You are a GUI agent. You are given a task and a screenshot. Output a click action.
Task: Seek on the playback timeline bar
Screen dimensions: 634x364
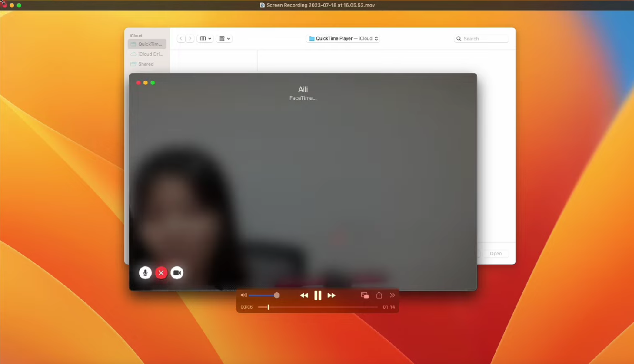(317, 307)
